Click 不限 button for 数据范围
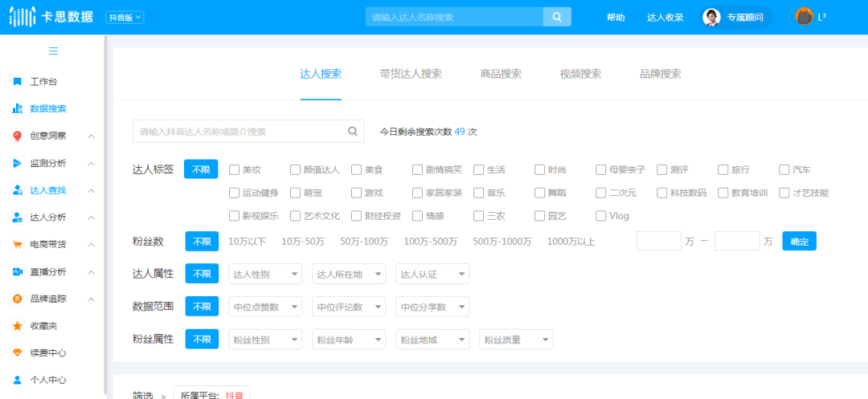 (x=202, y=307)
